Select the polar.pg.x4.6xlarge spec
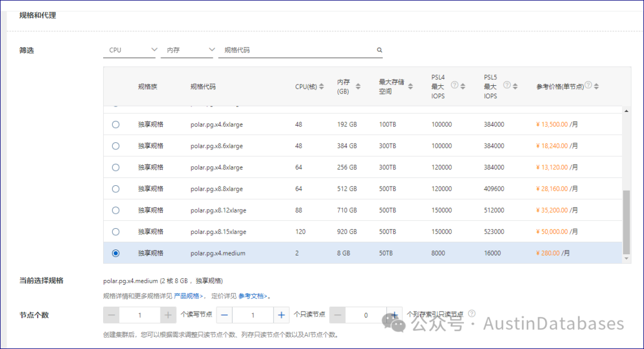The width and height of the screenshot is (644, 349). [116, 124]
